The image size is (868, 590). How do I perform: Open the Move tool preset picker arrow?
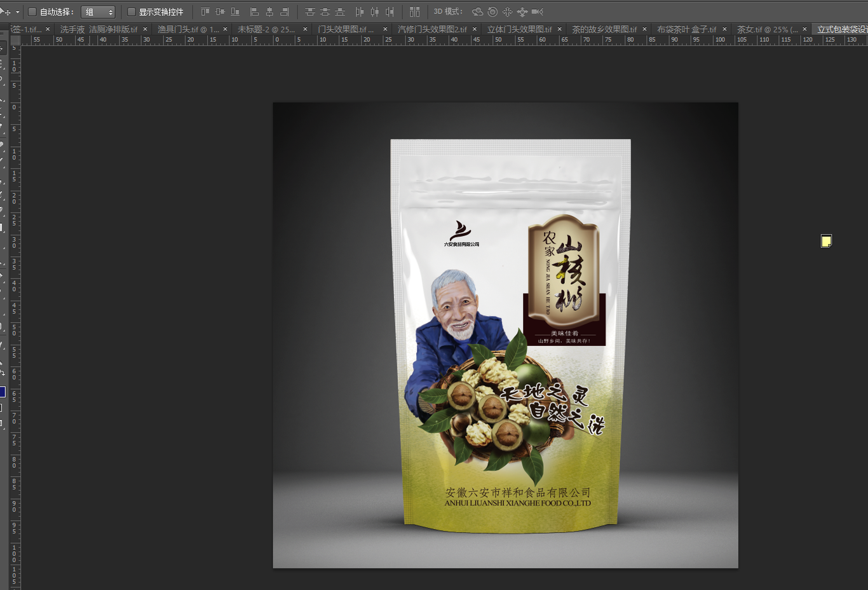coord(18,12)
